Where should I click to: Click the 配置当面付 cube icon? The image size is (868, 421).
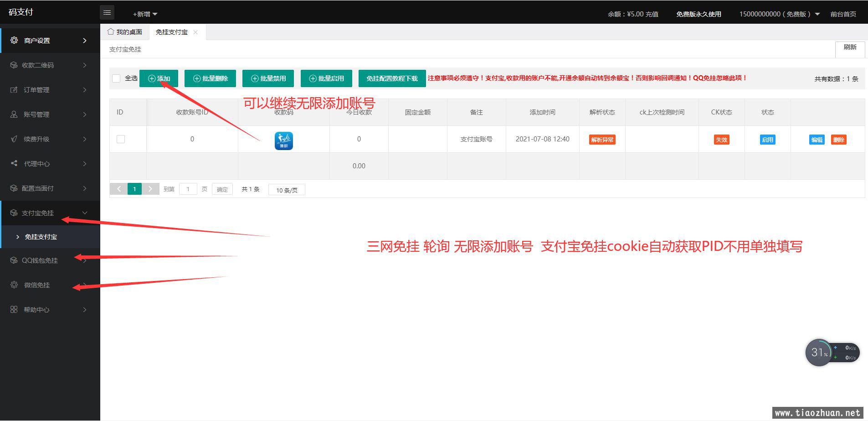pos(14,188)
